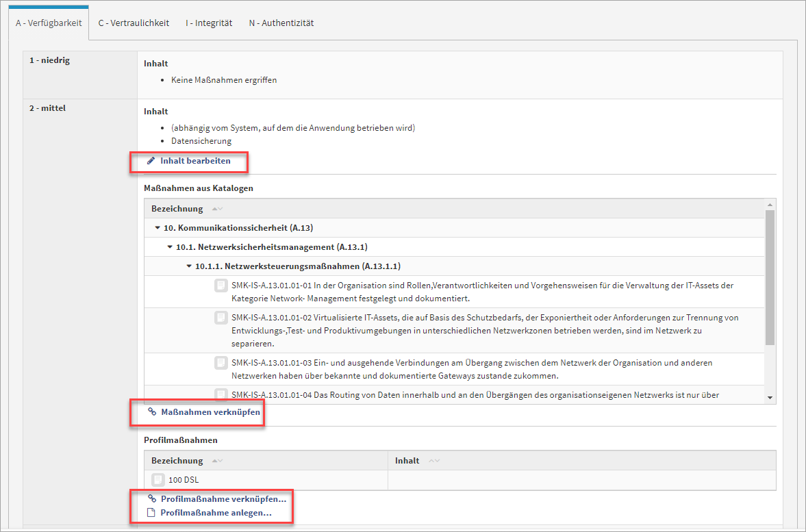Open the Profilmaßnahme anlegen... link

pos(216,513)
